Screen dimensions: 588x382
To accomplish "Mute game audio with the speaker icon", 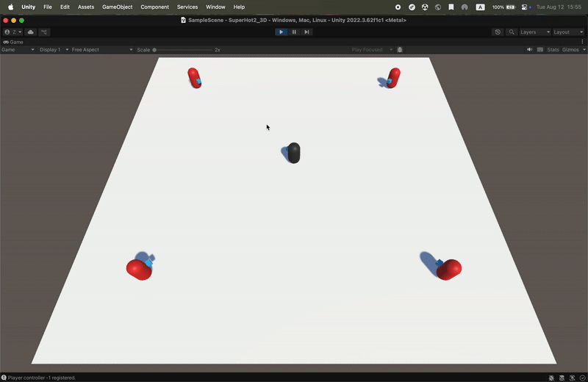I will pyautogui.click(x=529, y=50).
